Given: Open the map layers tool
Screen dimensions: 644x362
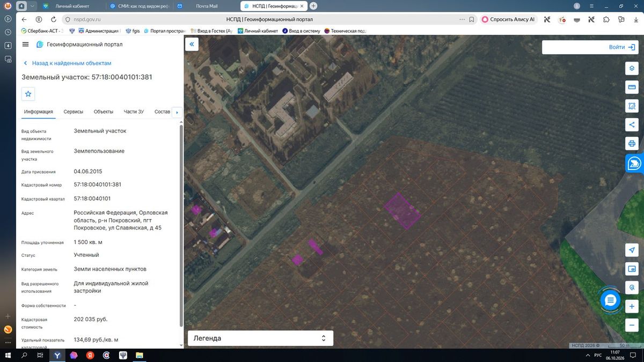Looking at the screenshot, I should 632,69.
